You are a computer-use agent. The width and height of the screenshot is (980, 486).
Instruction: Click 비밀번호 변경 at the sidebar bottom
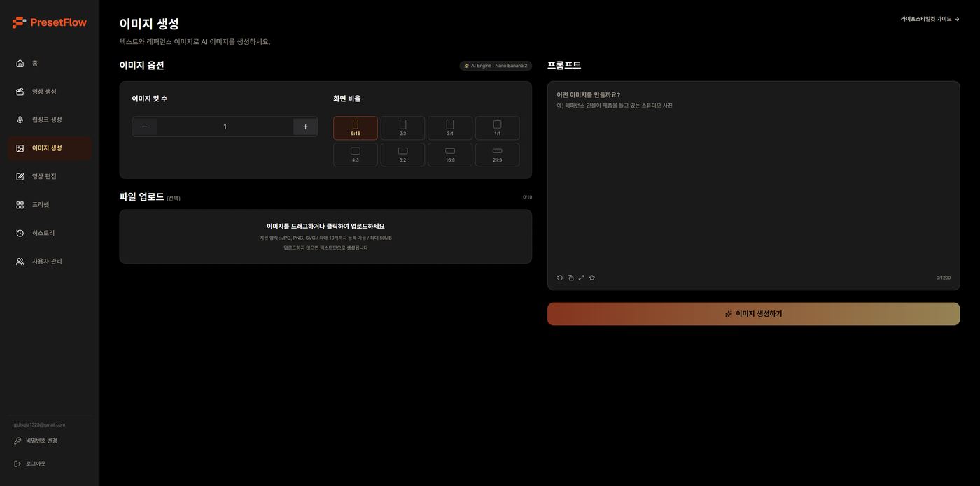pyautogui.click(x=36, y=441)
